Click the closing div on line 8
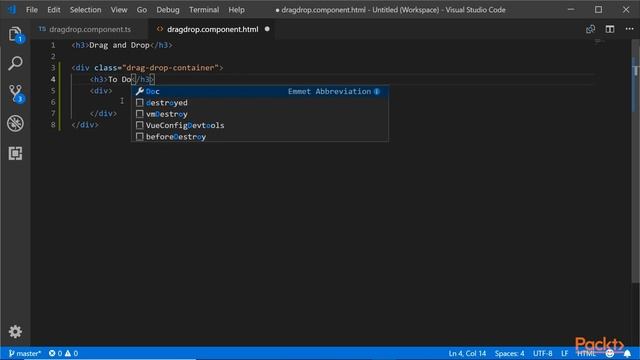This screenshot has width=640, height=360. pyautogui.click(x=85, y=125)
